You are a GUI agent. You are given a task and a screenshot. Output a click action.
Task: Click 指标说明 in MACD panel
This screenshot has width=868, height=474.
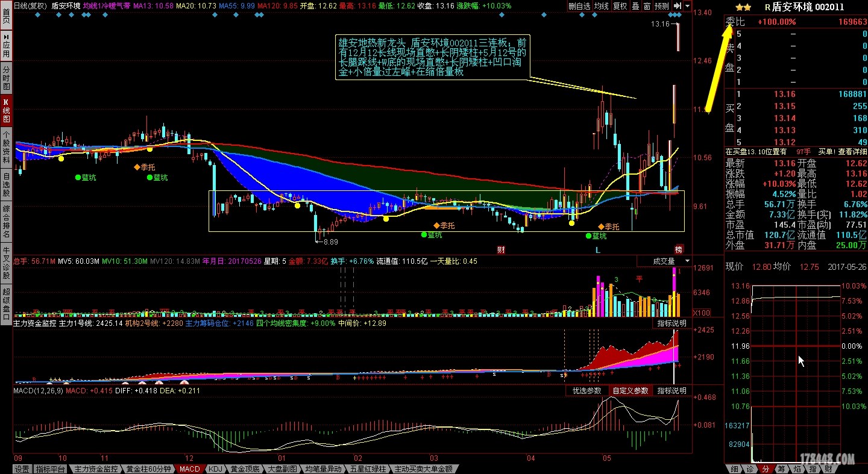click(x=671, y=391)
